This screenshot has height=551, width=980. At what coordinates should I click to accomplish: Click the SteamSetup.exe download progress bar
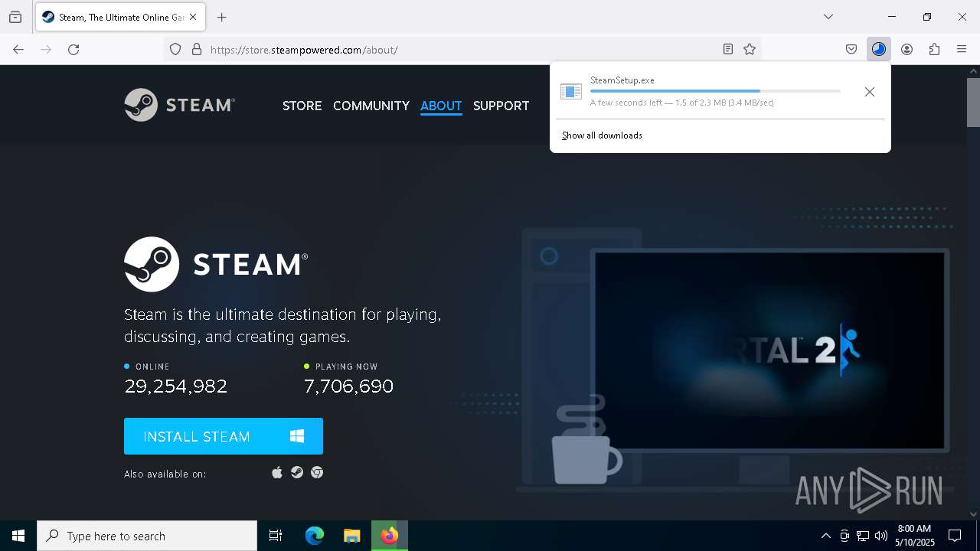715,91
